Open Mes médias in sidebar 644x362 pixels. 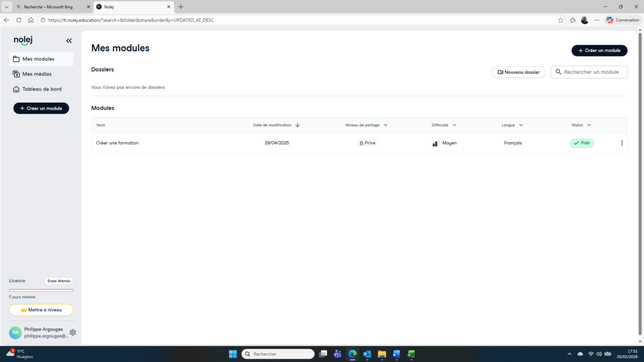pyautogui.click(x=37, y=74)
